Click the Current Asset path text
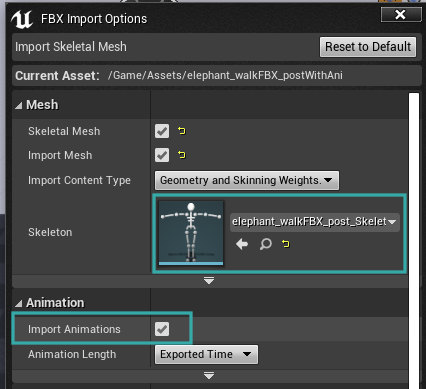426x389 pixels. click(225, 75)
